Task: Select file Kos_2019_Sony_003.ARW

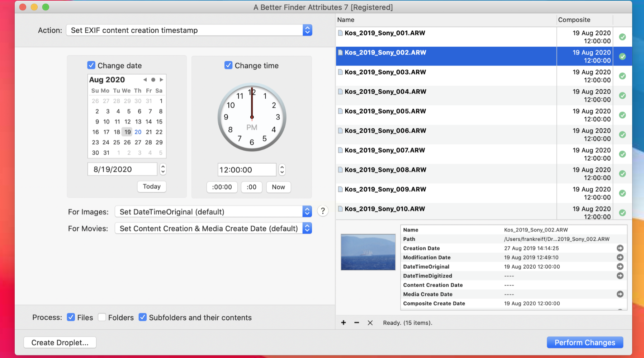Action: point(484,76)
